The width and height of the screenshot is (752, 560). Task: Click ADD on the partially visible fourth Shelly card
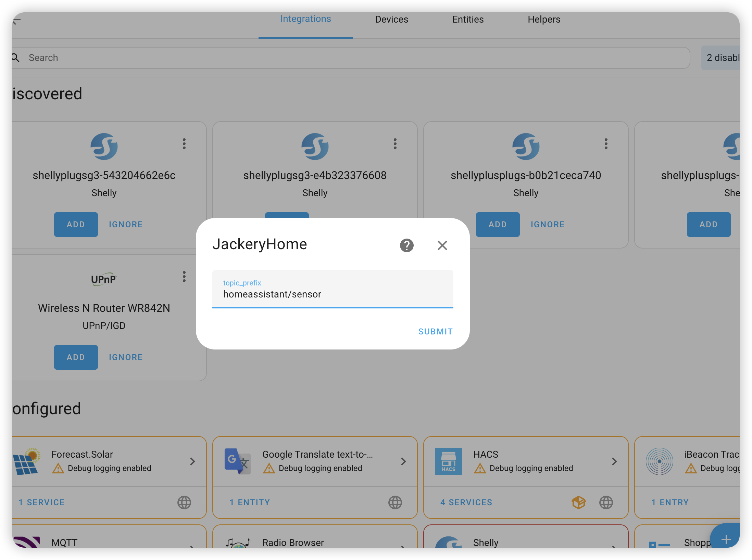[709, 225]
